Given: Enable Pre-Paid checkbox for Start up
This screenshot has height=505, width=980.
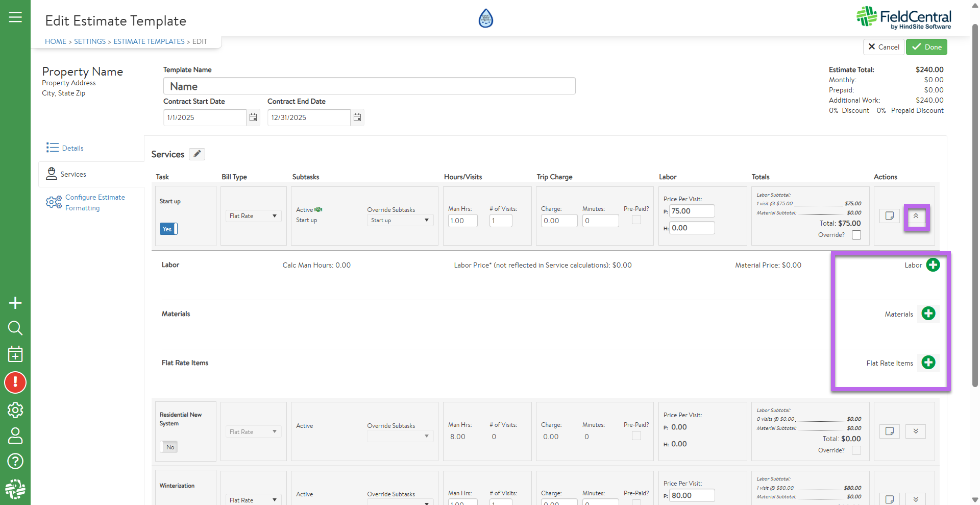Looking at the screenshot, I should point(636,220).
